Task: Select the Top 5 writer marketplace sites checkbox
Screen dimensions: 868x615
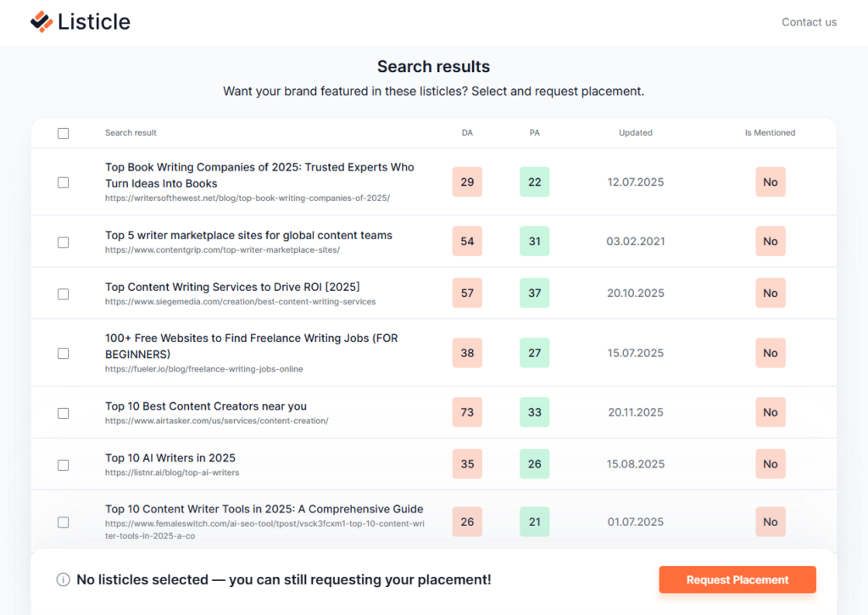Action: (x=63, y=242)
